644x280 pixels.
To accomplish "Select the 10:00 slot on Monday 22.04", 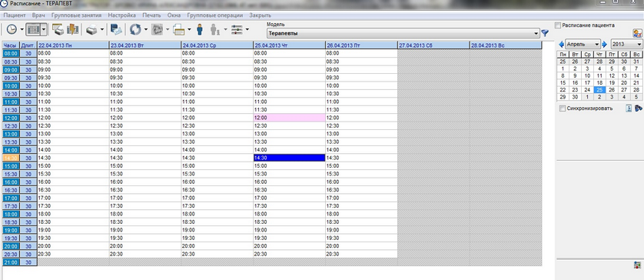I will (73, 85).
